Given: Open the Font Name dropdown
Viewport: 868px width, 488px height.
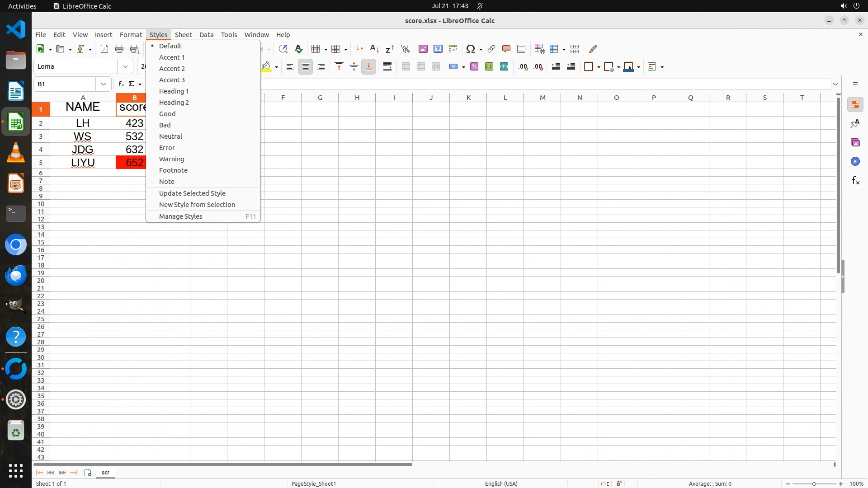Looking at the screenshot, I should coord(125,66).
